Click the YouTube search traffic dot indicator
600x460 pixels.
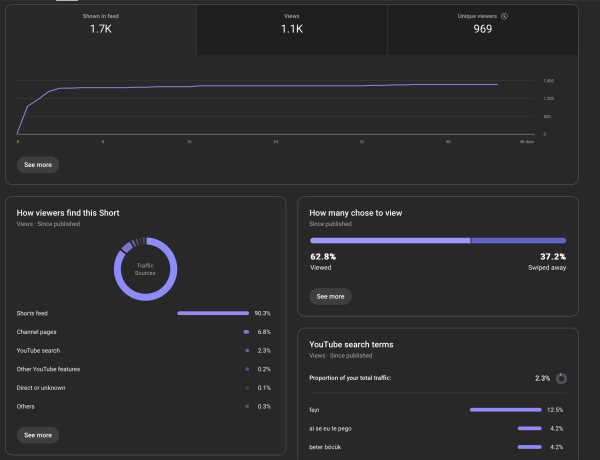pyautogui.click(x=246, y=350)
